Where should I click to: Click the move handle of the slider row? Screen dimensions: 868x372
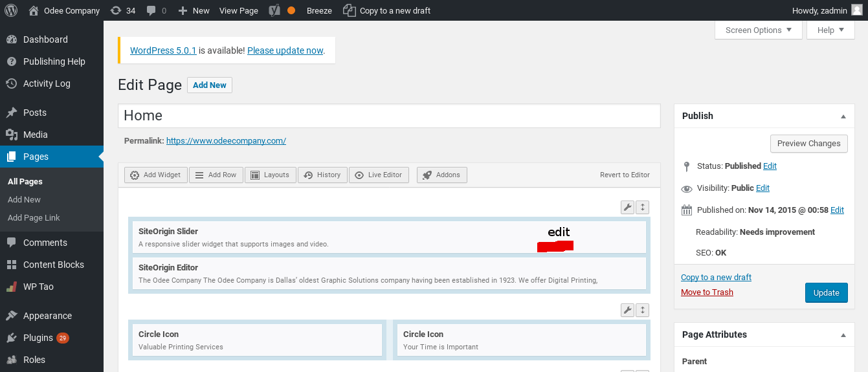(x=642, y=207)
